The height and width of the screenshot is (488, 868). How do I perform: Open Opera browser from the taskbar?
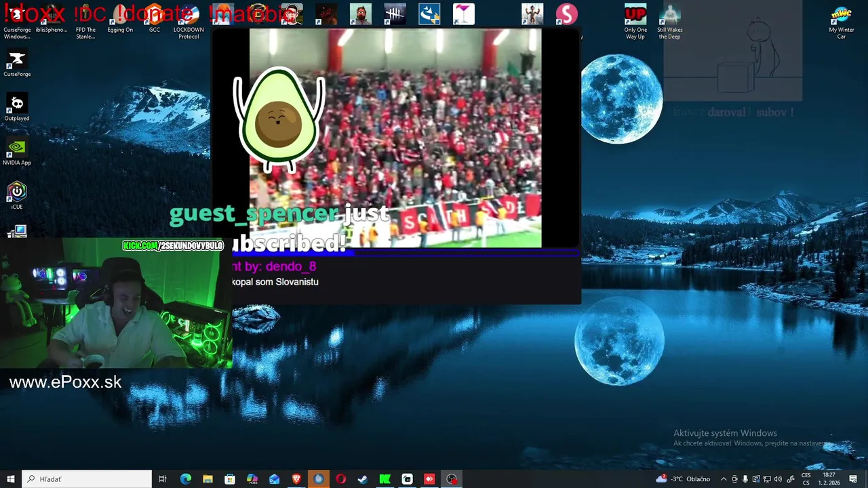click(x=340, y=479)
